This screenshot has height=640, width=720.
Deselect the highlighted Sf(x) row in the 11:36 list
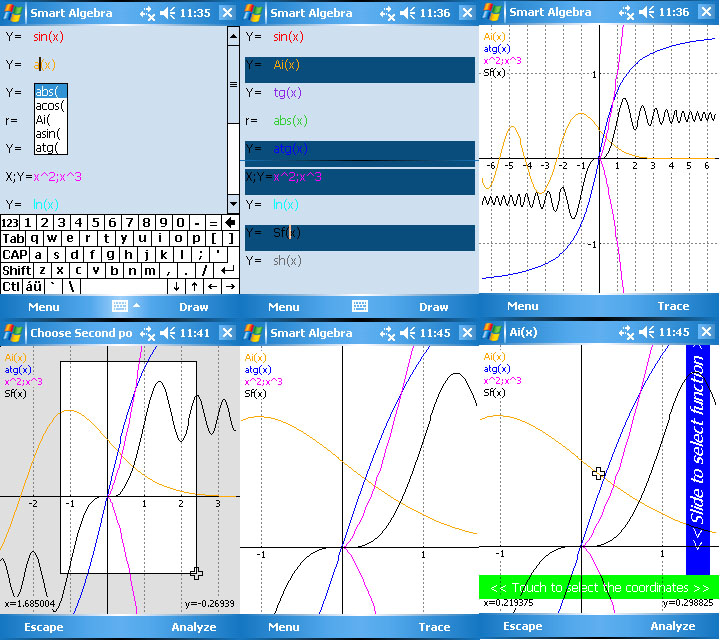[x=360, y=238]
